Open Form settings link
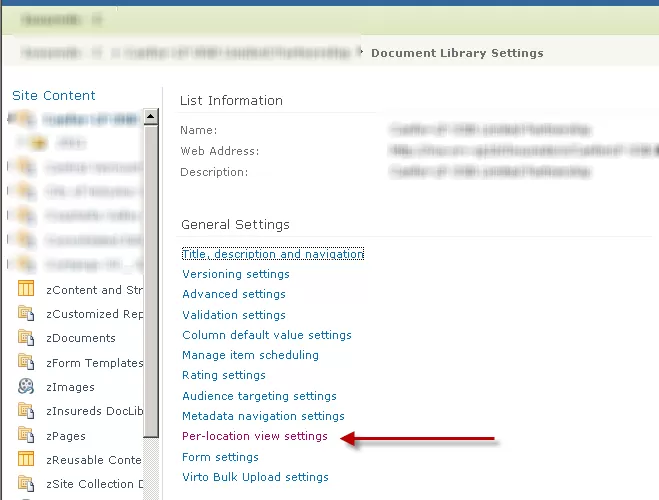The image size is (659, 500). (220, 457)
